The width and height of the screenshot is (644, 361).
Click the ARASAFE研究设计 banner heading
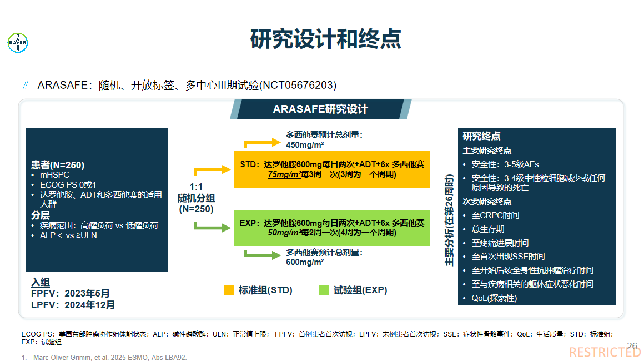[320, 109]
